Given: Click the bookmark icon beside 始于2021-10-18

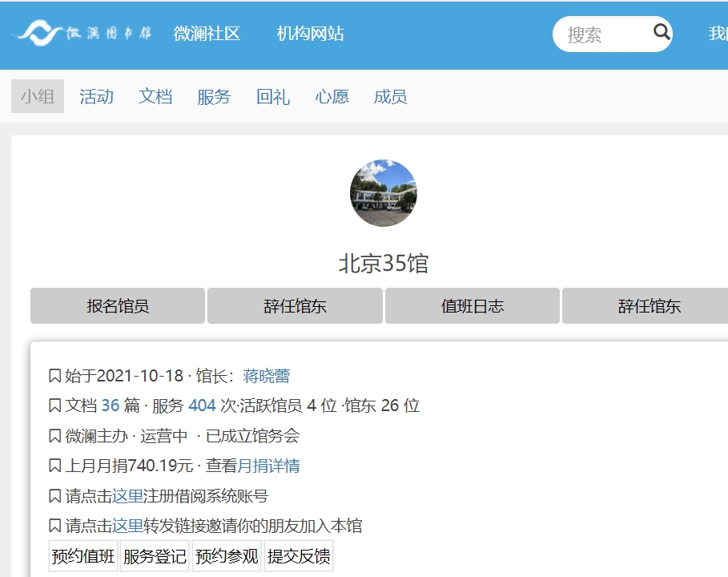Looking at the screenshot, I should click(54, 376).
